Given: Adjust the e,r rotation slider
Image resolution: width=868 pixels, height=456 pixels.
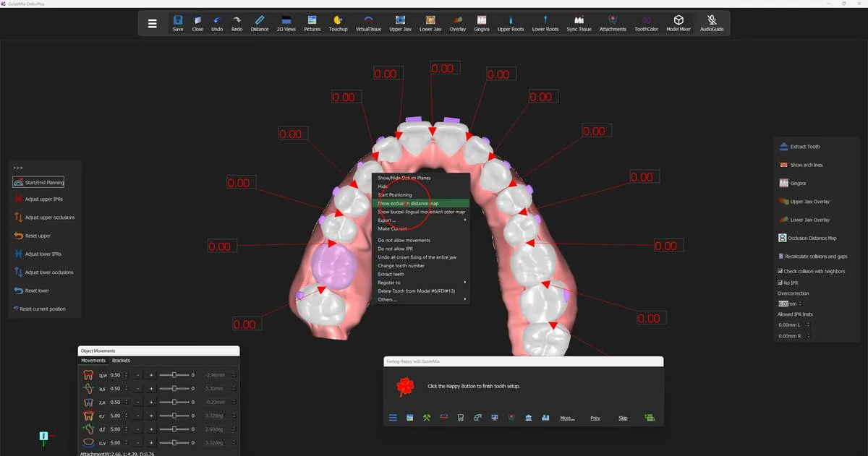Looking at the screenshot, I should pos(174,416).
